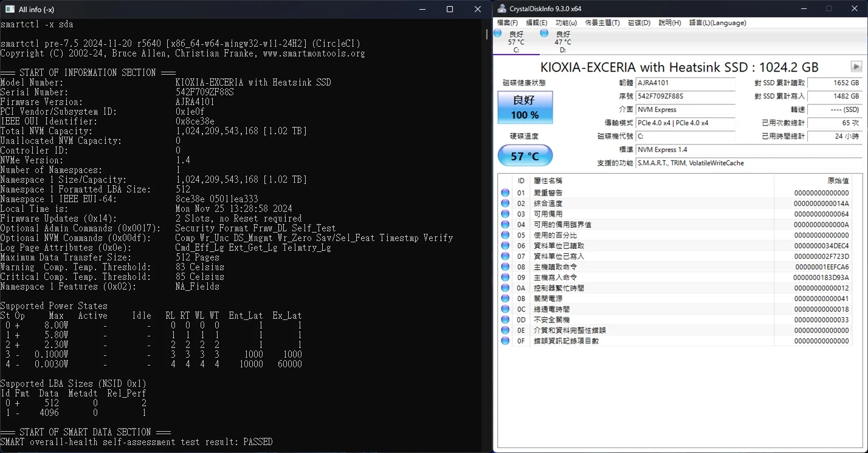Click raw value 0000000183D93A

[x=821, y=278]
